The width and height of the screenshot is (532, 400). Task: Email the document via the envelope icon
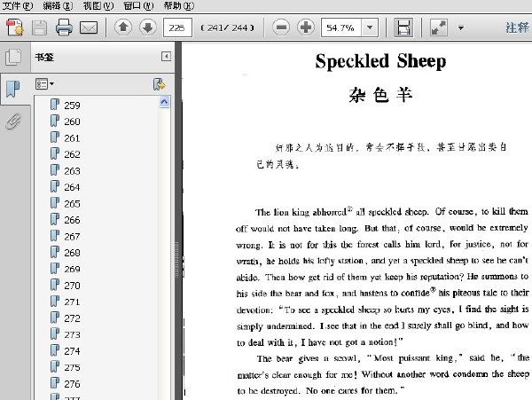(89, 27)
